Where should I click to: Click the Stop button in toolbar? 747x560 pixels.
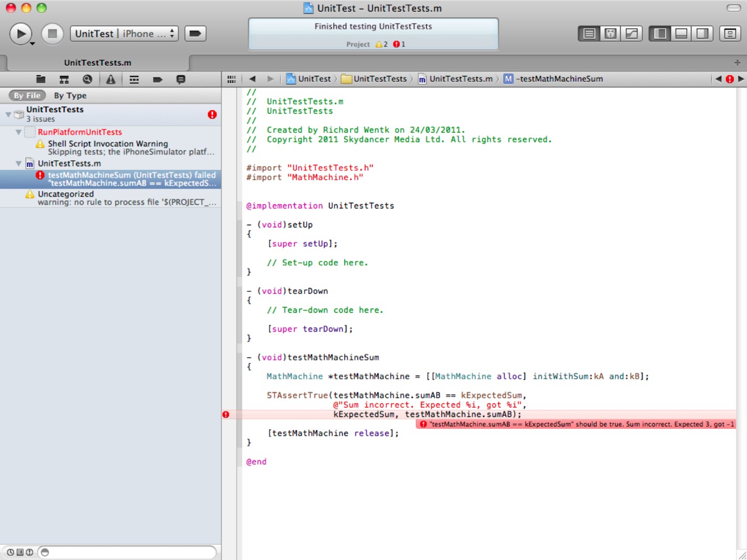pyautogui.click(x=52, y=34)
